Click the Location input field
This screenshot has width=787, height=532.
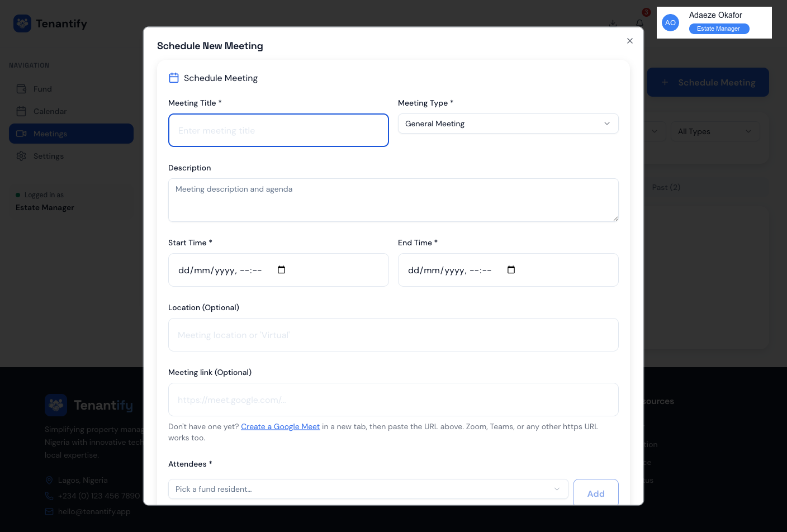393,335
